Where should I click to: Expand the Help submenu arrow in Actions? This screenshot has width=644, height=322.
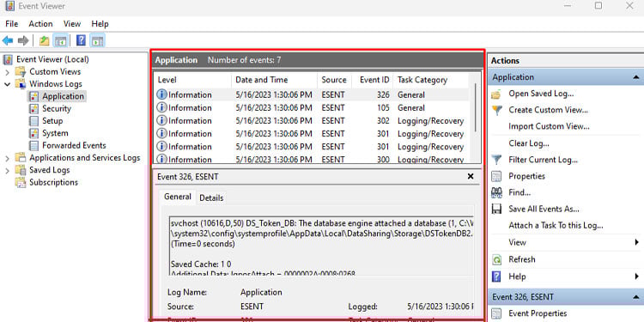point(637,276)
